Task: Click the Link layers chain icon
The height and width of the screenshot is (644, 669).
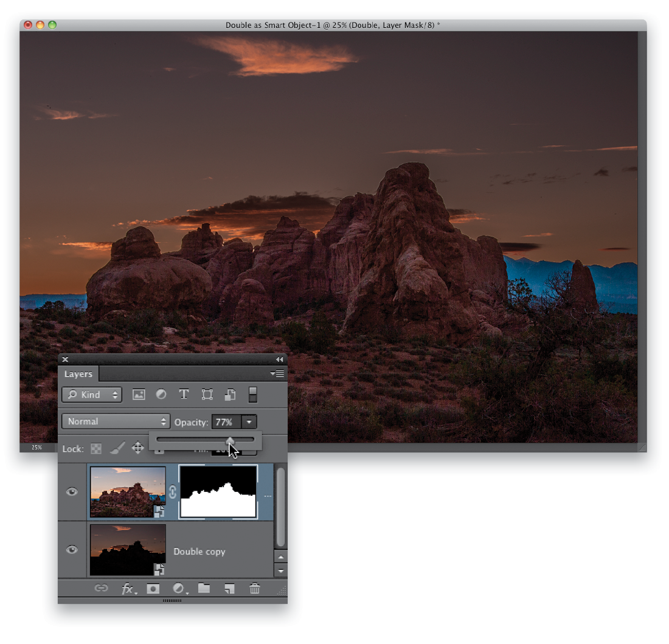Action: point(101,588)
